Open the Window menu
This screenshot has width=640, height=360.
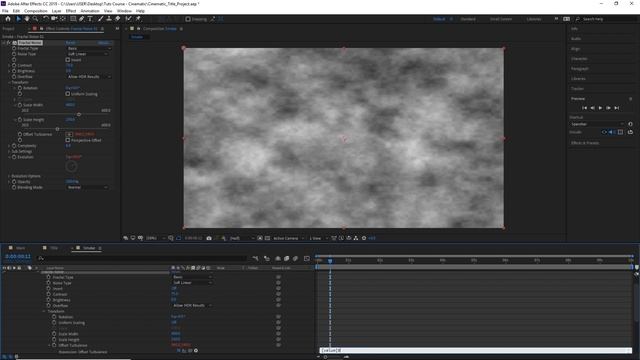[124, 11]
